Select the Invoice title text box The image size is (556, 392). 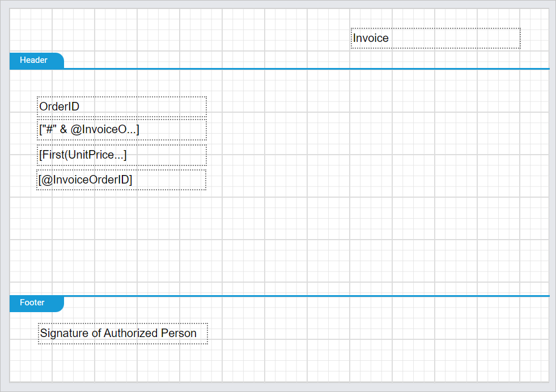[435, 38]
